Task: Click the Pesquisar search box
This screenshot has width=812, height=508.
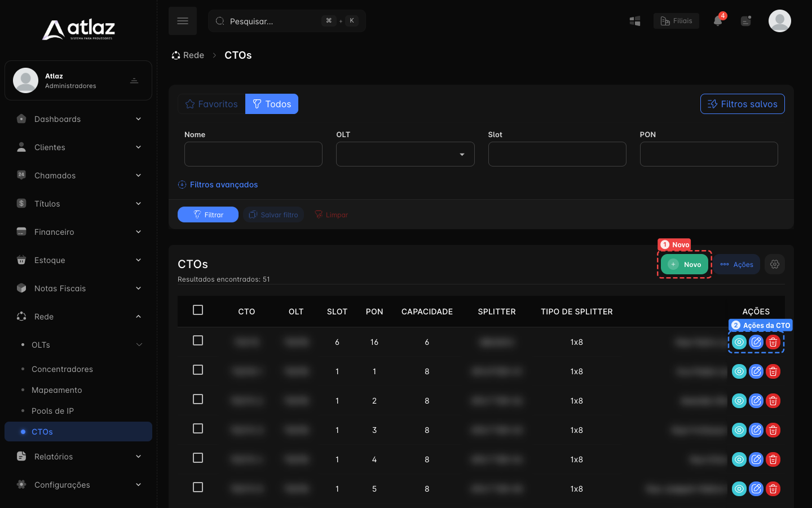Action: [x=287, y=21]
